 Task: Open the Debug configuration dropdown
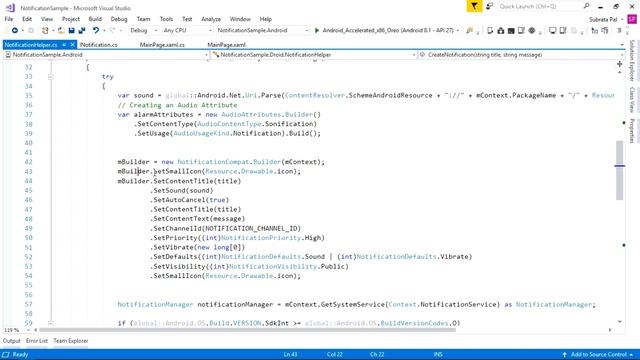pos(143,31)
